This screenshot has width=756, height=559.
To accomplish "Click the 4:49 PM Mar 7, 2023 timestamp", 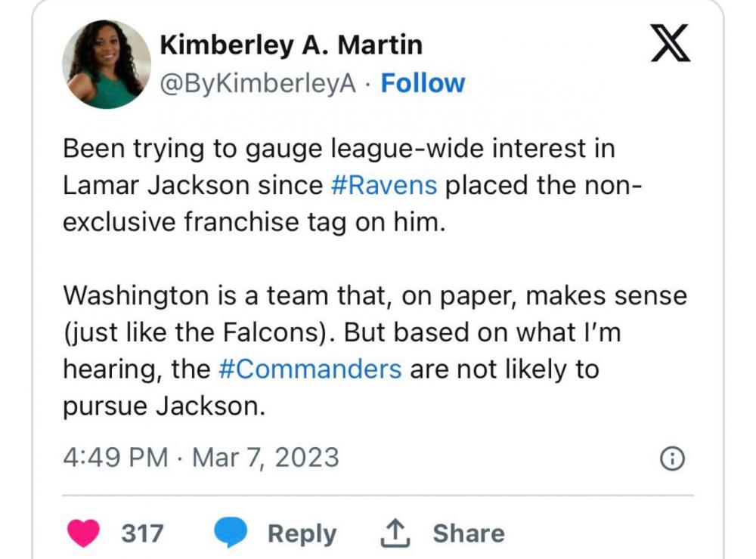I will 200,458.
